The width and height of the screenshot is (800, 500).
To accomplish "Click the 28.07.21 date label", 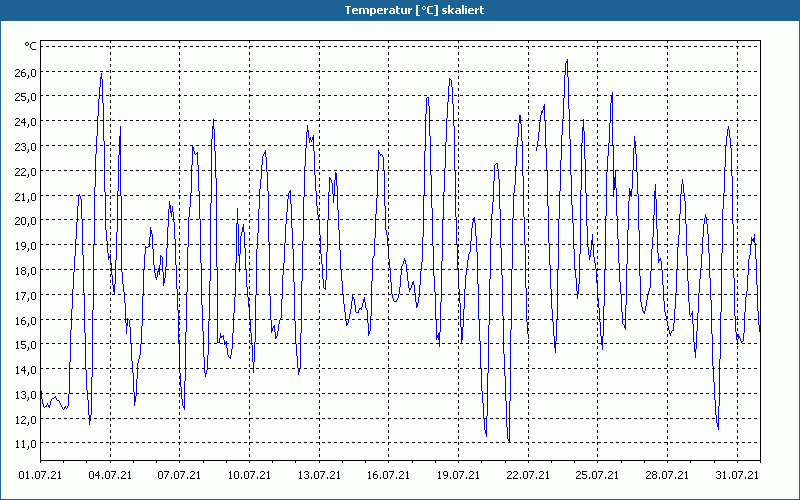I will 667,475.
